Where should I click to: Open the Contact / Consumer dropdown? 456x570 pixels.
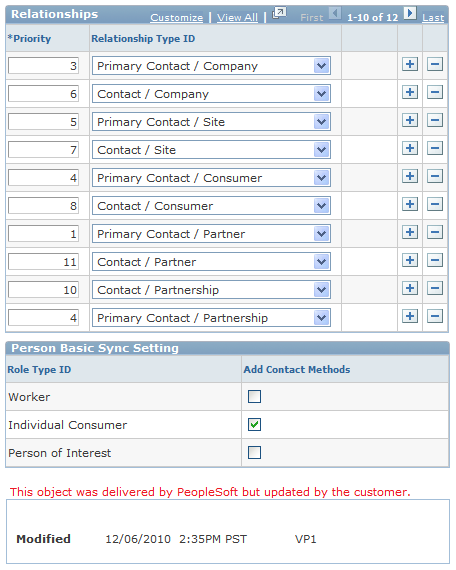[211, 206]
